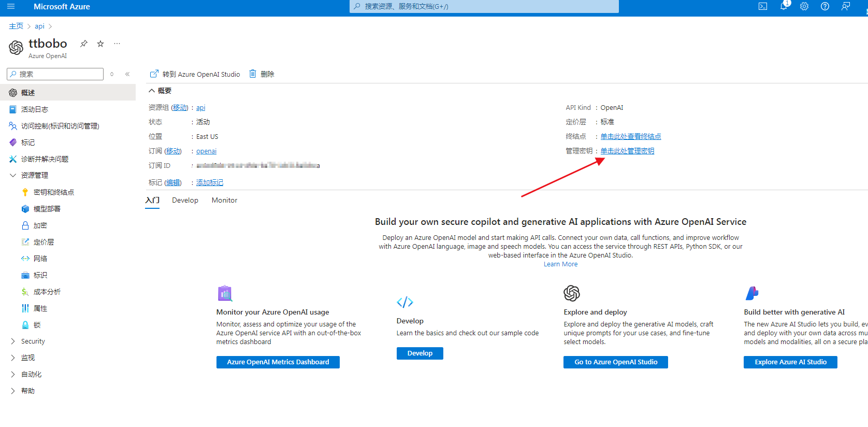Open portal settings gear

pyautogui.click(x=804, y=7)
